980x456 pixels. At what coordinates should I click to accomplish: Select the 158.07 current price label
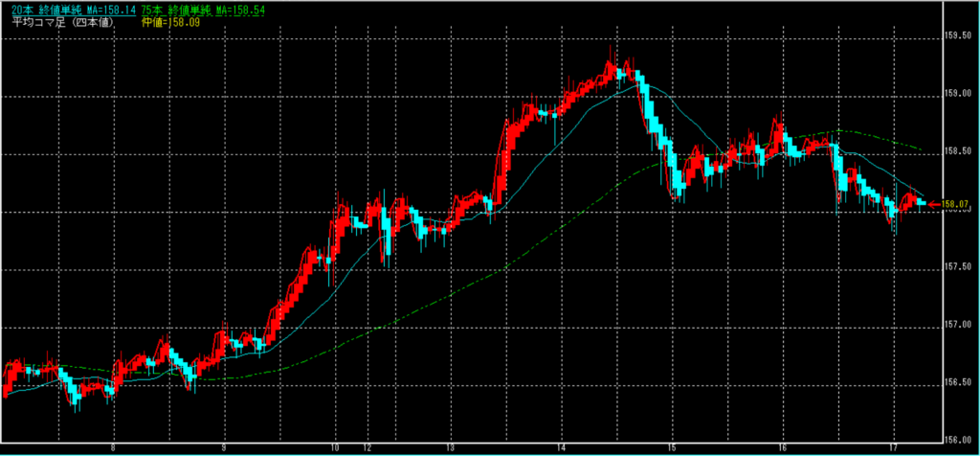(957, 203)
